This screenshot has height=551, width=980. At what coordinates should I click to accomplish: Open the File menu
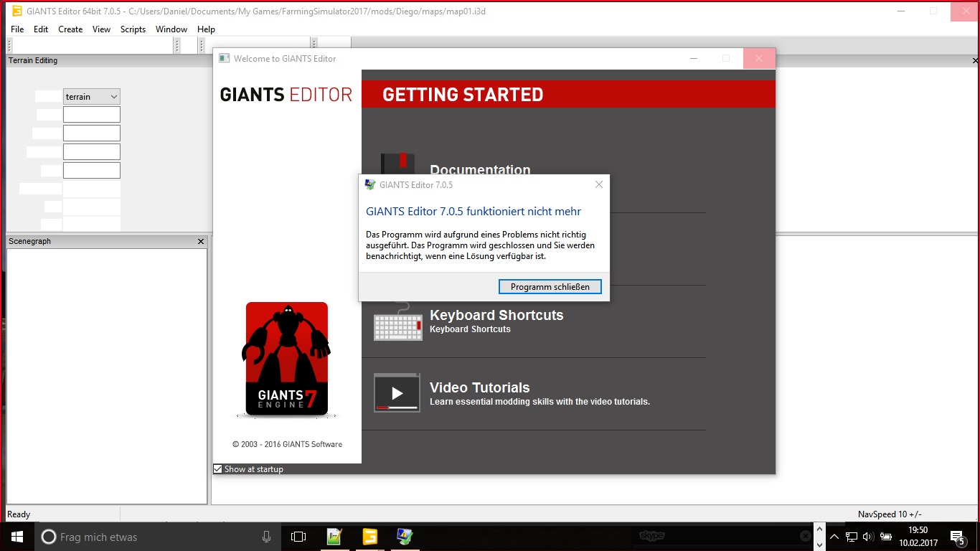click(x=17, y=29)
